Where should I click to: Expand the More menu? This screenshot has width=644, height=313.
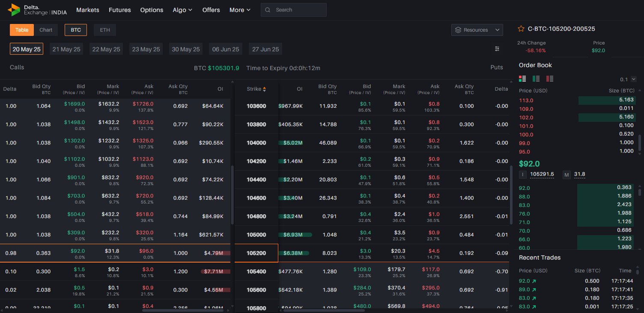click(x=240, y=10)
